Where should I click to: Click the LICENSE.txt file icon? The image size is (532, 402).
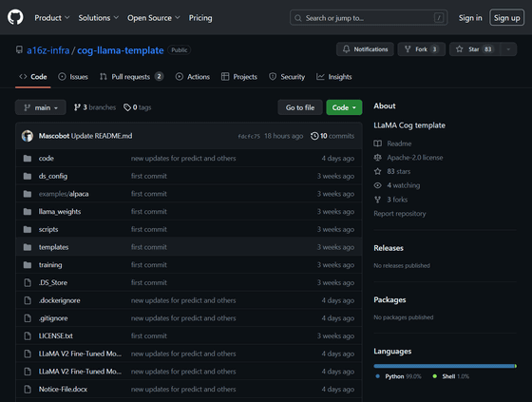(x=28, y=335)
